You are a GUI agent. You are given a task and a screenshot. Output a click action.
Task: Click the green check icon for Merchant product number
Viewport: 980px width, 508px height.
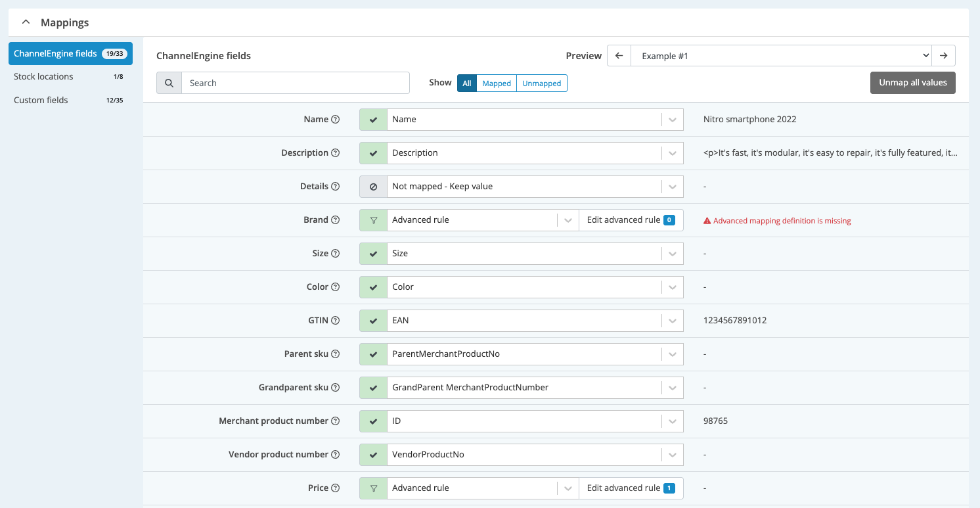[x=374, y=421]
